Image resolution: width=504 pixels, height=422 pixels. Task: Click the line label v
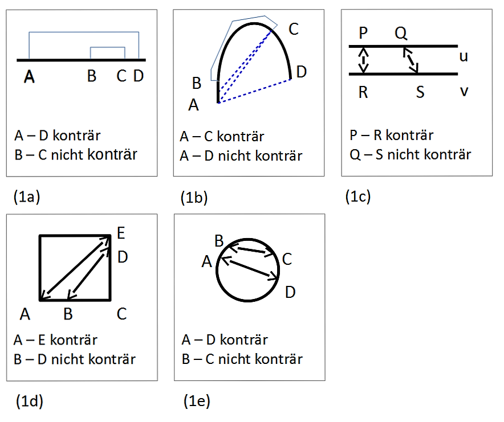pyautogui.click(x=464, y=91)
